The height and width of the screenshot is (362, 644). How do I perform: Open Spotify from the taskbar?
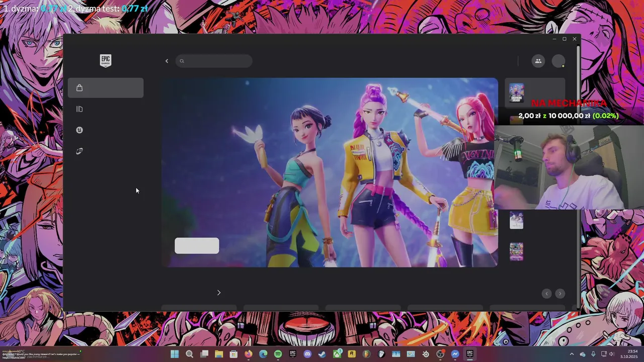coord(278,354)
